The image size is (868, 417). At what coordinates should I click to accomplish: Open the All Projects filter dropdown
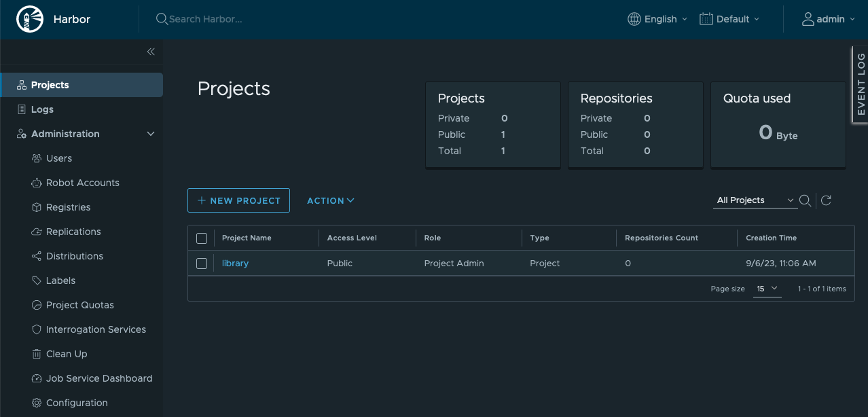click(x=755, y=200)
